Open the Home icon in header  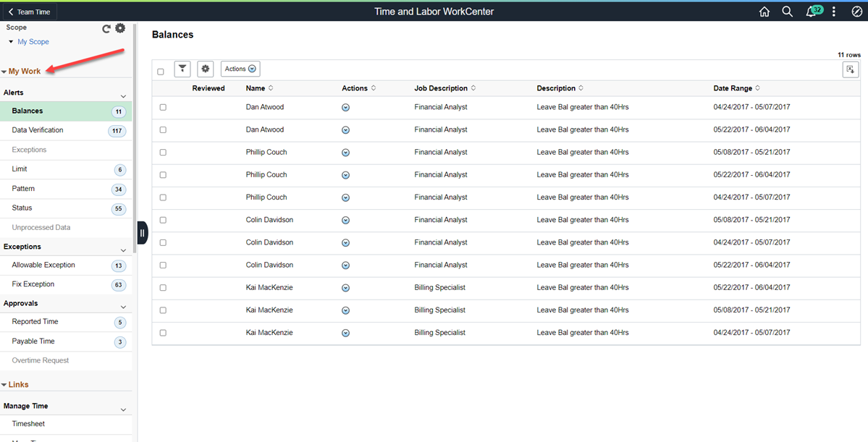[764, 12]
